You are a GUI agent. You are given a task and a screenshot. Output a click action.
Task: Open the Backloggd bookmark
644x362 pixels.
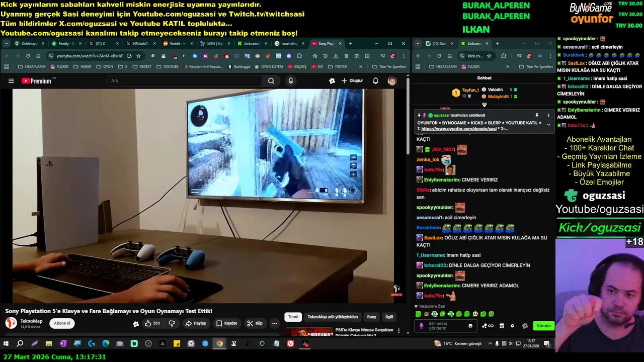(x=239, y=66)
